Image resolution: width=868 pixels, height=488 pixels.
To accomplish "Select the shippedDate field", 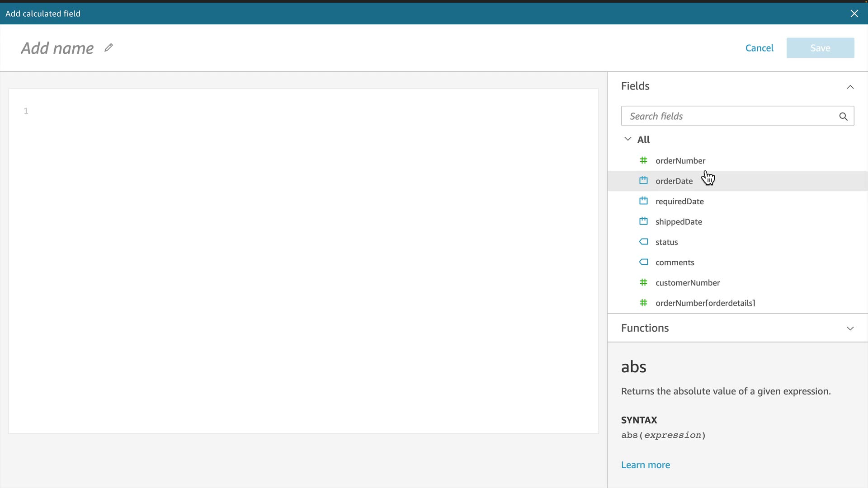I will point(678,222).
